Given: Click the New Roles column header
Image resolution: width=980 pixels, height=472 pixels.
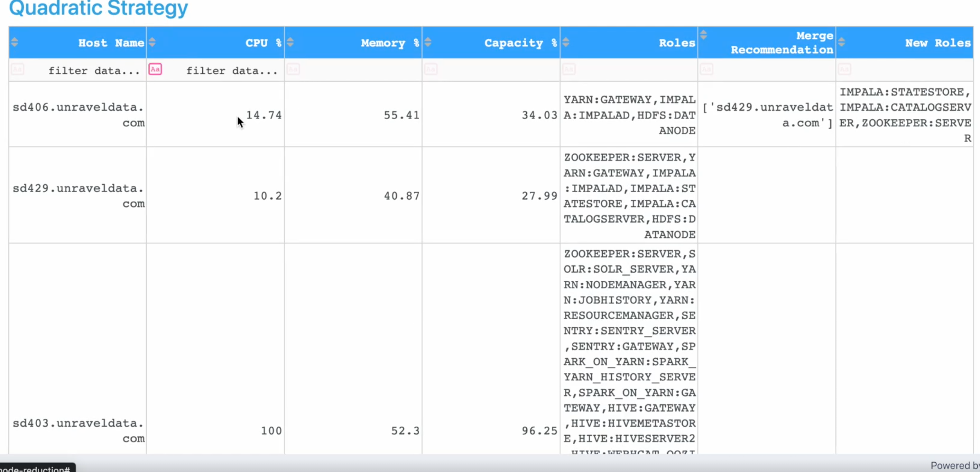Looking at the screenshot, I should pos(905,42).
